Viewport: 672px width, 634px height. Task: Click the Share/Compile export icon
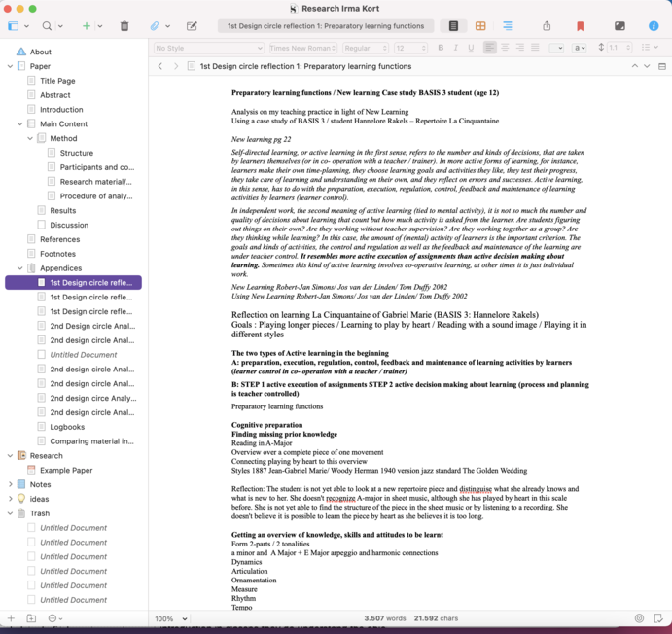[547, 26]
